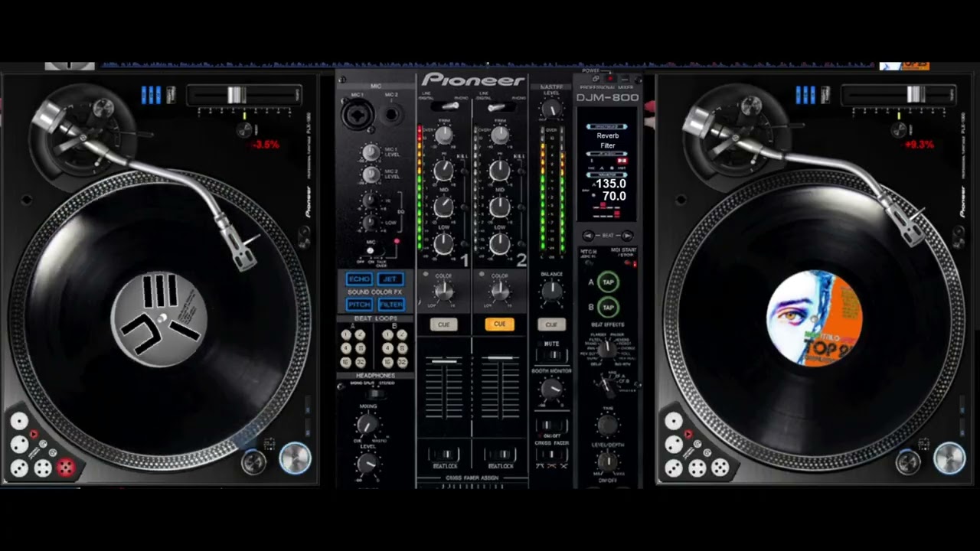
Task: Turn the MIC 2 LEVEL knob
Action: [371, 174]
